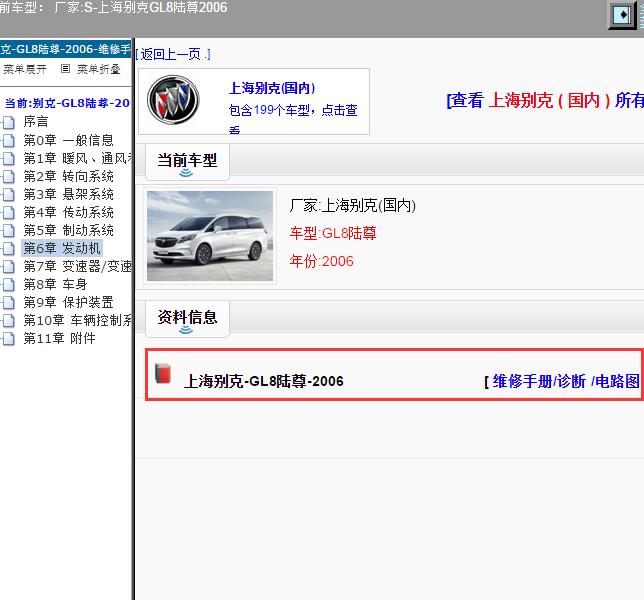Click the page icon next to 第0章 一般信息
Screen dimensions: 644x600
click(x=9, y=140)
